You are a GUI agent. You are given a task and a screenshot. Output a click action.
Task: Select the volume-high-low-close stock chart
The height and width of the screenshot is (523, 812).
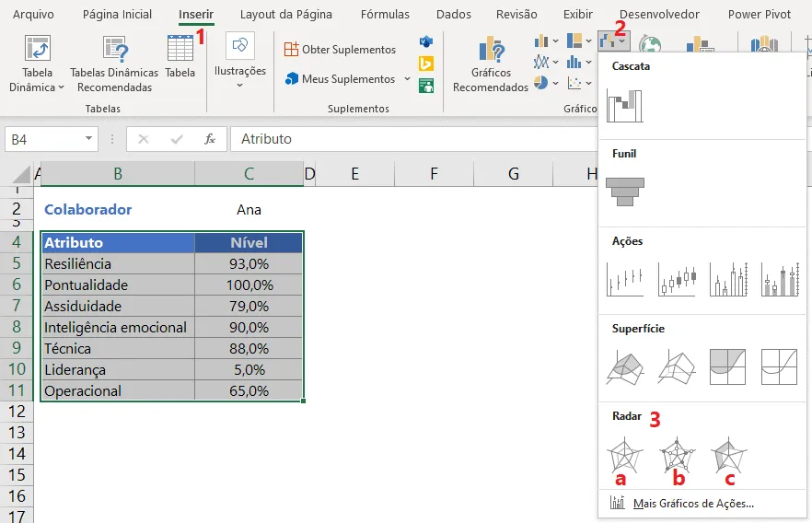click(728, 280)
